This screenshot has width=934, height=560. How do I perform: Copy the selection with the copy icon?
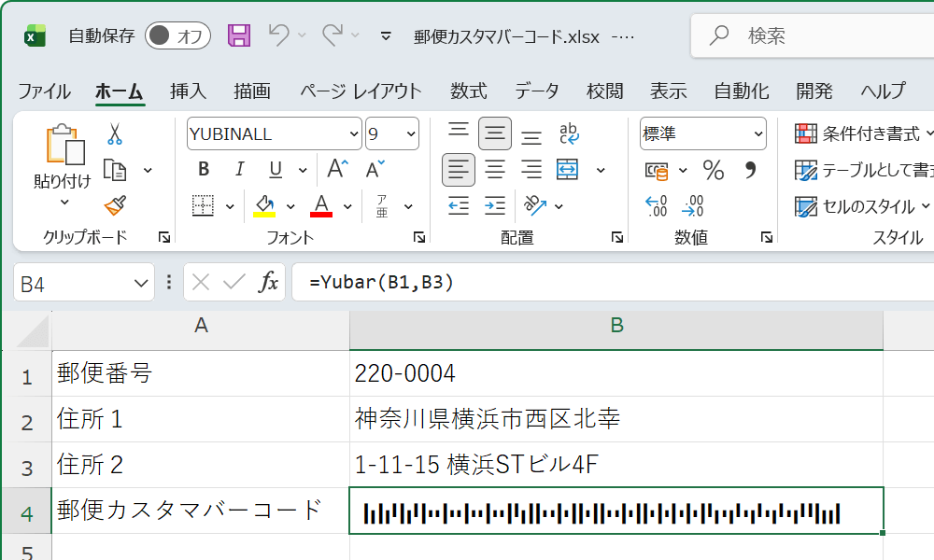click(115, 170)
